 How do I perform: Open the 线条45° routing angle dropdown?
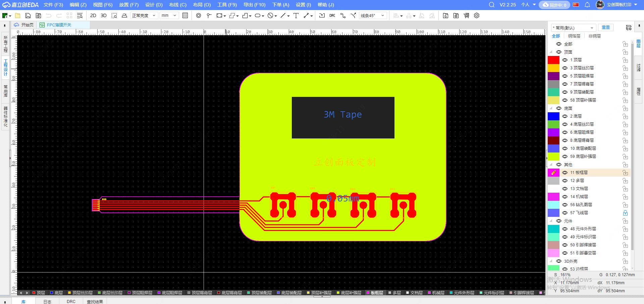tap(373, 15)
